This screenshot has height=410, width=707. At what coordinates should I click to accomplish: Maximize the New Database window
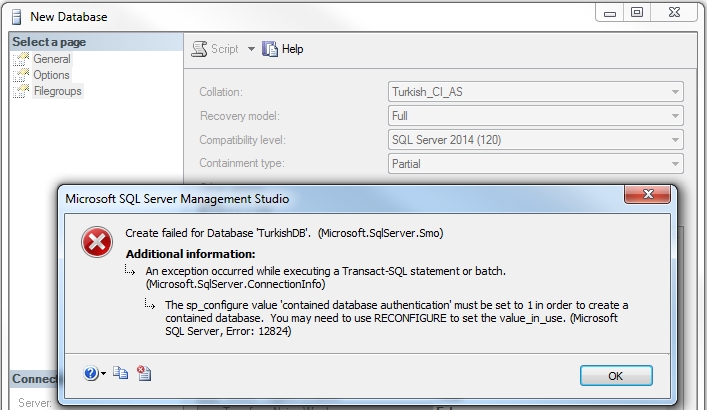[x=637, y=13]
